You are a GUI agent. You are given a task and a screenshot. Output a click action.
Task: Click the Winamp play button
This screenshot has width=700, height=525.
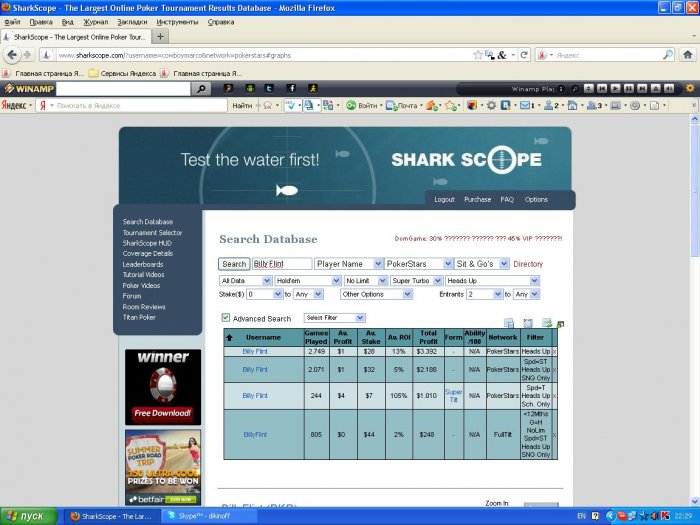(x=615, y=89)
